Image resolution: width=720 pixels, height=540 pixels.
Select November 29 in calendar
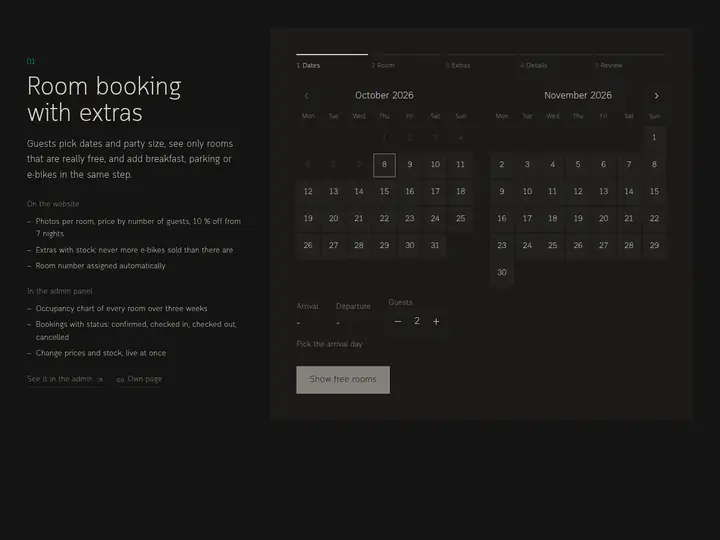[654, 246]
